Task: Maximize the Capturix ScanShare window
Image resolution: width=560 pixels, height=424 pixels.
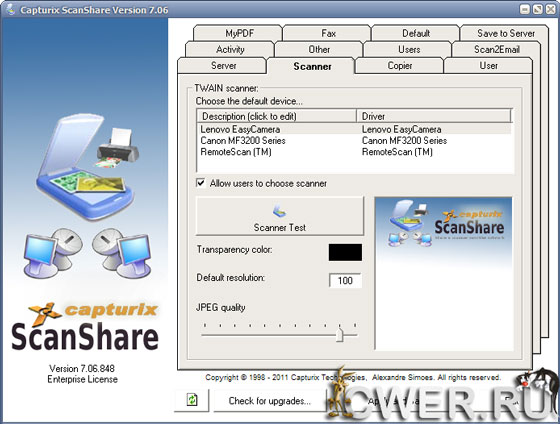Action: pos(538,9)
